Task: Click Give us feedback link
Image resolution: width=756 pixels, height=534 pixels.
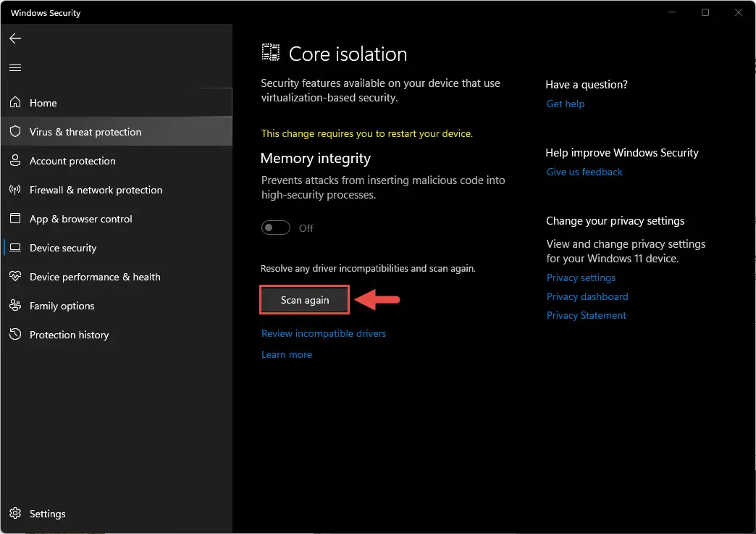Action: click(x=584, y=172)
